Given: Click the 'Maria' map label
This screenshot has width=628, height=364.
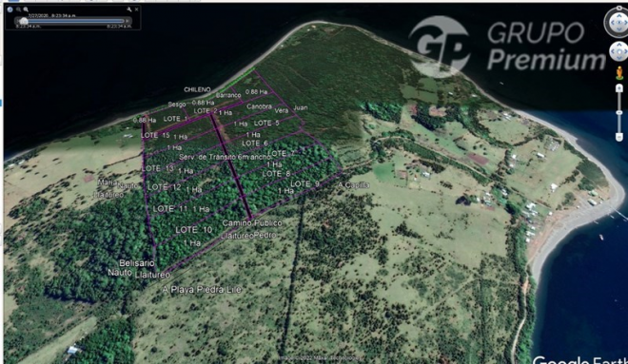Looking at the screenshot, I should (x=108, y=182).
